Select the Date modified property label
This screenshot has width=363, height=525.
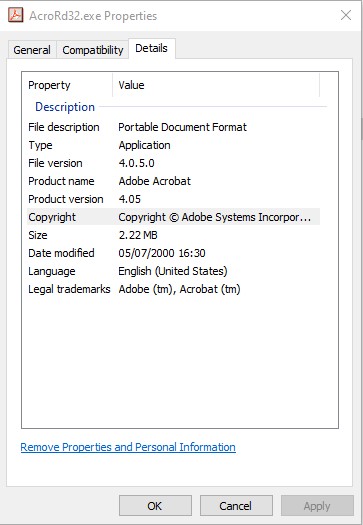coord(61,253)
